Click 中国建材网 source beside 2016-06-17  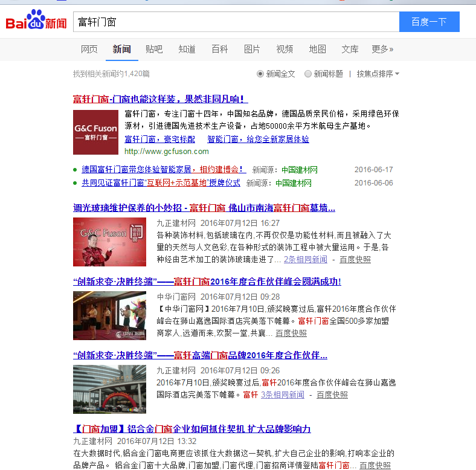(300, 170)
